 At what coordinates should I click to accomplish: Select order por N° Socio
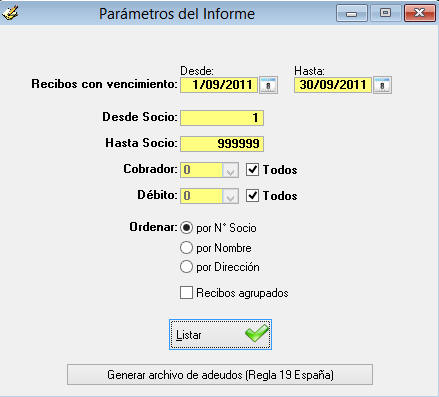[186, 228]
